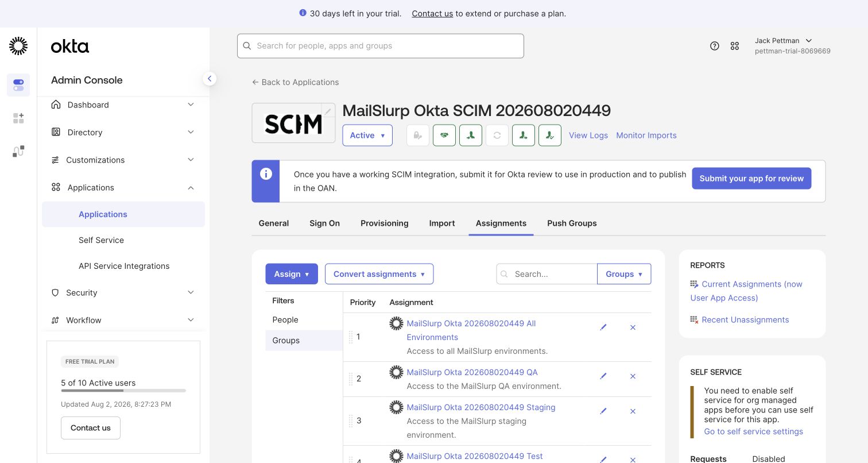Edit the SCIM app logo pencil icon
Image resolution: width=868 pixels, height=463 pixels.
pos(328,111)
